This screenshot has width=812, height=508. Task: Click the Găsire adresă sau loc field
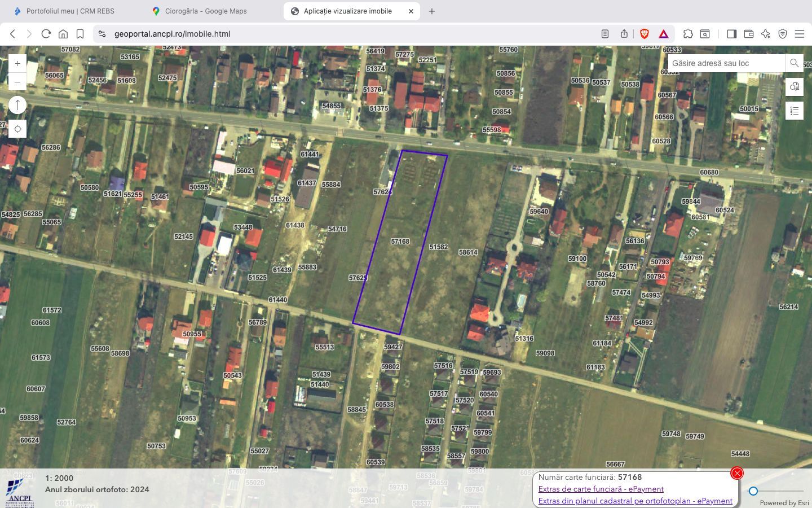(722, 63)
